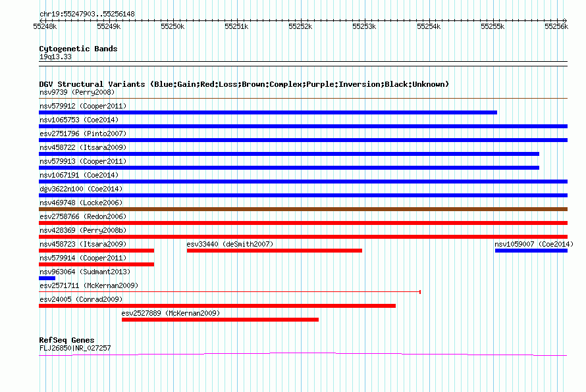Click the nsv9739 (Perry2008) variant label
586x392 pixels.
(77, 92)
